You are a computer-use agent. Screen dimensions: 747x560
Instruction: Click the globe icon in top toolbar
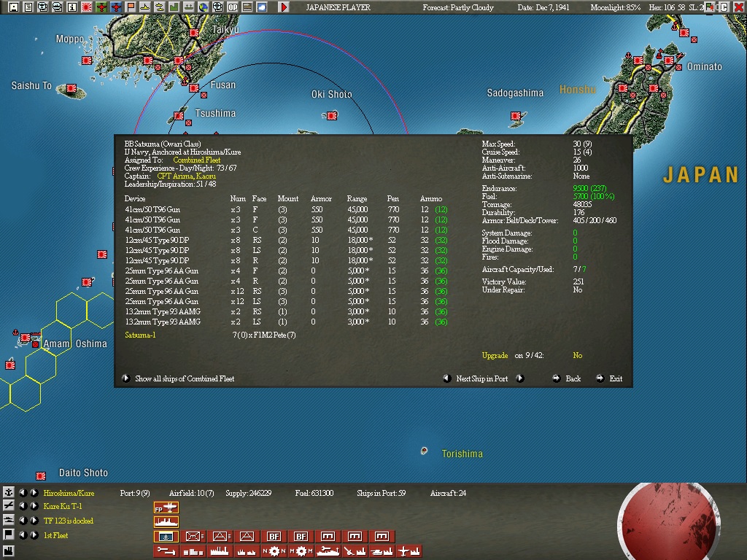point(204,7)
